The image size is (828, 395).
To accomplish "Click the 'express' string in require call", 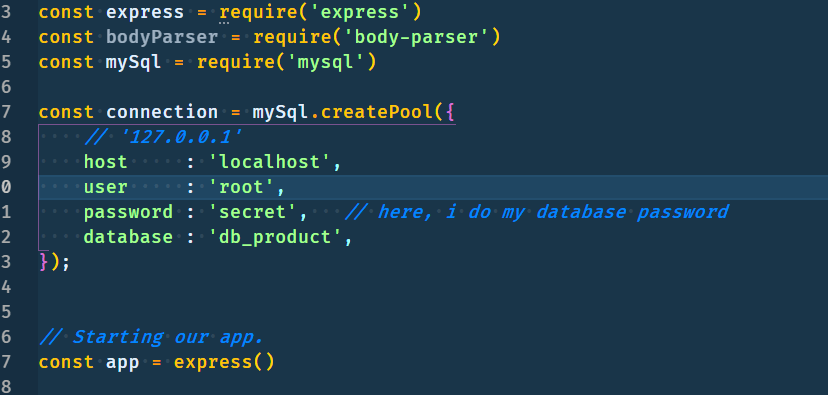I will 359,12.
